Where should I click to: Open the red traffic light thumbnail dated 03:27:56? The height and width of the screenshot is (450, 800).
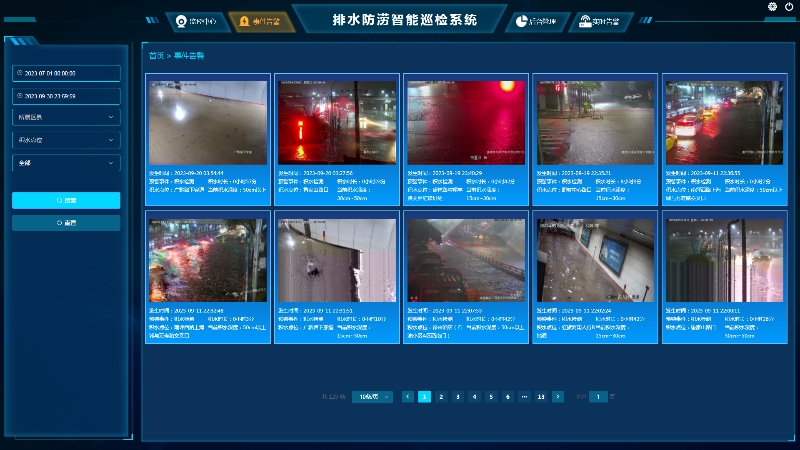(337, 122)
